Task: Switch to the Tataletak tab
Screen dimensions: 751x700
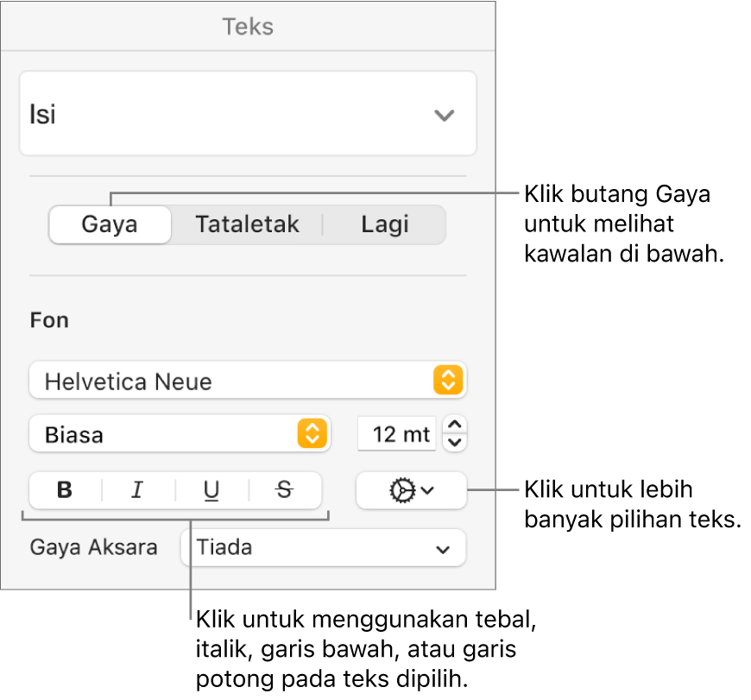Action: click(x=247, y=224)
